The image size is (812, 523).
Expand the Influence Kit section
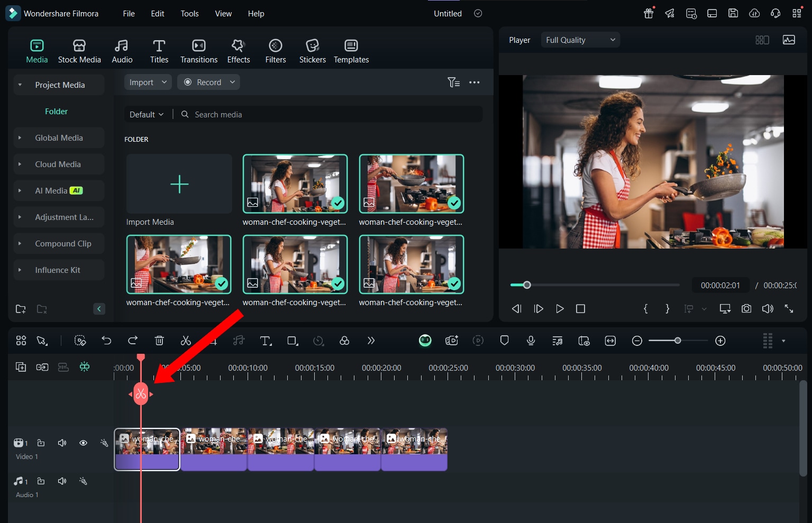click(20, 270)
